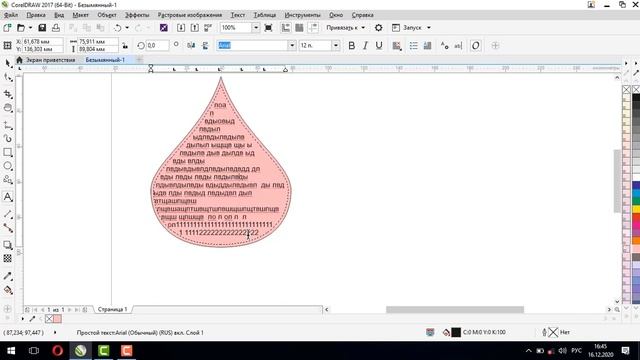The height and width of the screenshot is (360, 640).
Task: Toggle show rulers button
Action: (286, 28)
